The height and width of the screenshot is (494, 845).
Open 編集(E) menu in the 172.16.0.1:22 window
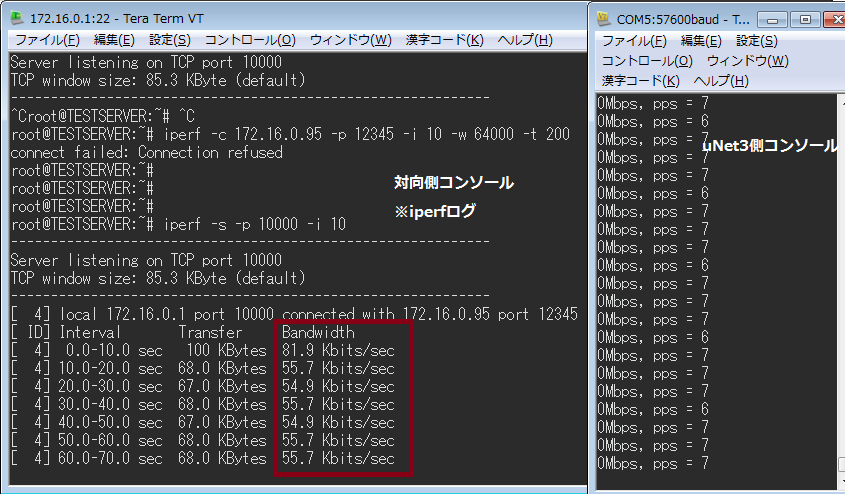[x=114, y=40]
